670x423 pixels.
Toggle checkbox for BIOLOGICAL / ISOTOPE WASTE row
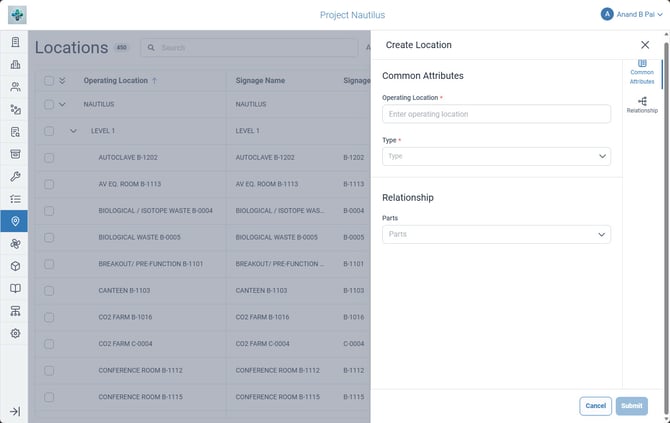49,211
